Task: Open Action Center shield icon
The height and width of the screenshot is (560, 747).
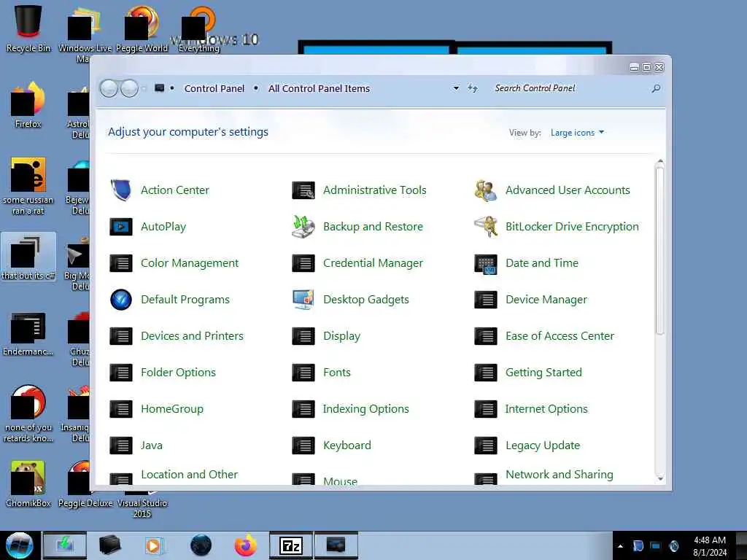Action: (x=121, y=190)
